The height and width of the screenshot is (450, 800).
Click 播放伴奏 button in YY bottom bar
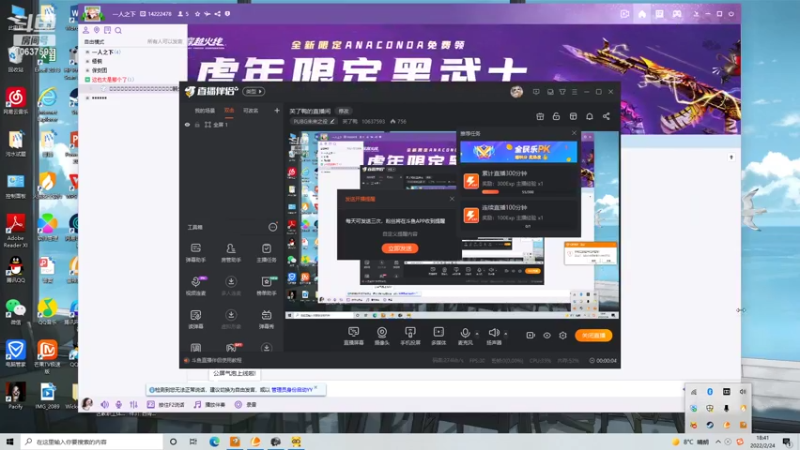(x=210, y=404)
